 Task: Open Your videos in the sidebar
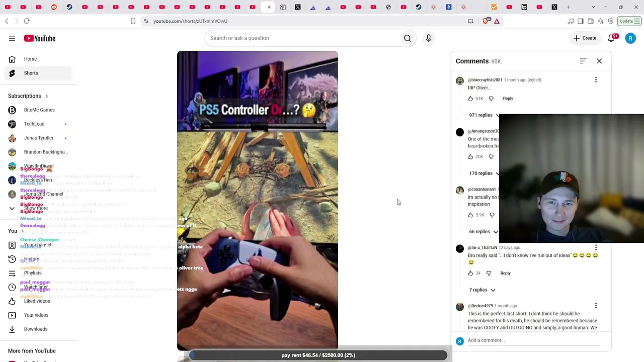38,315
